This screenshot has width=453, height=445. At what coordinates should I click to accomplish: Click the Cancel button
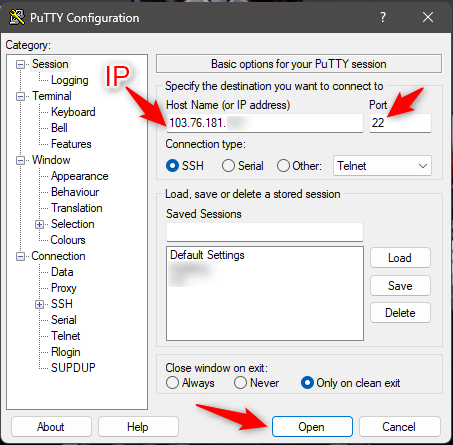coord(400,427)
